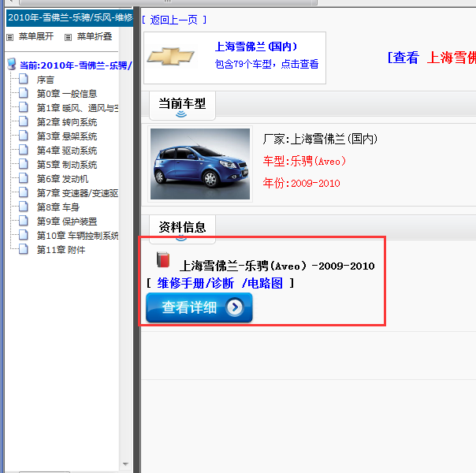The width and height of the screenshot is (476, 473).
Task: Click the 菜单折叠 icon
Action: tap(69, 37)
